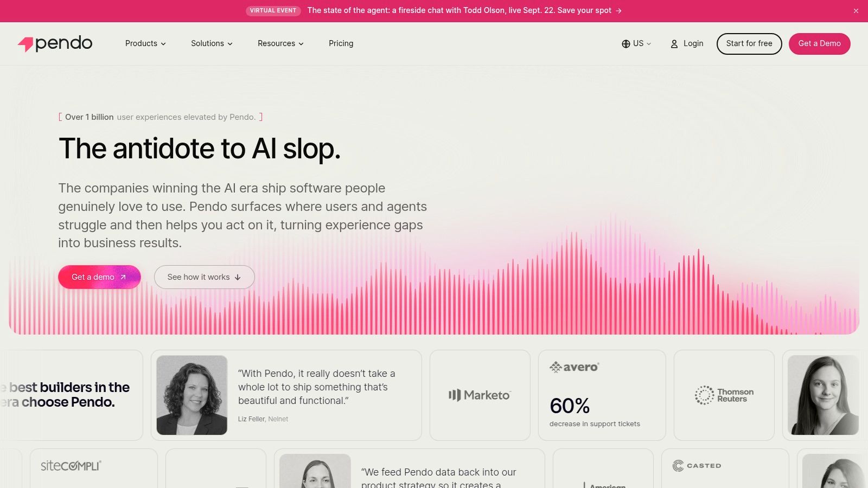Open the Pricing page
Viewport: 868px width, 488px height.
[341, 43]
